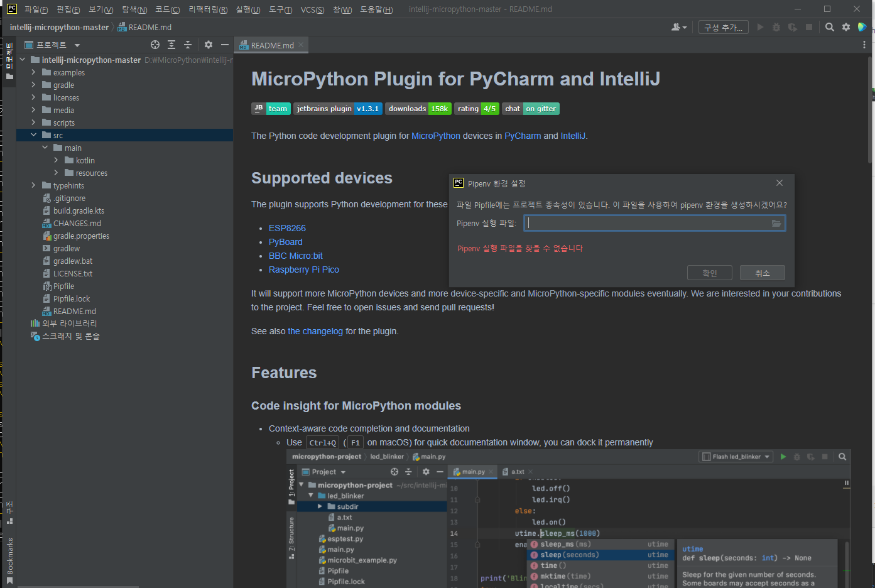Image resolution: width=875 pixels, height=588 pixels.
Task: Click the JetBrains colorful icon at the toolbar's end
Action: tap(862, 27)
